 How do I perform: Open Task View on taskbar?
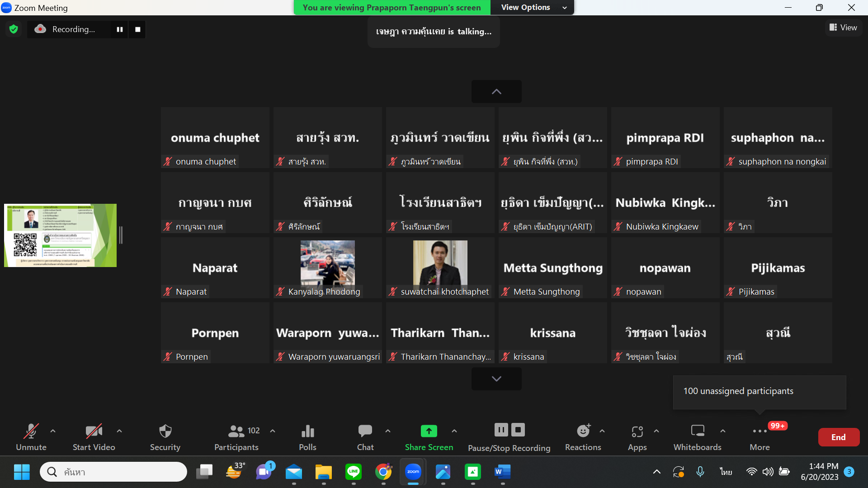(x=204, y=472)
